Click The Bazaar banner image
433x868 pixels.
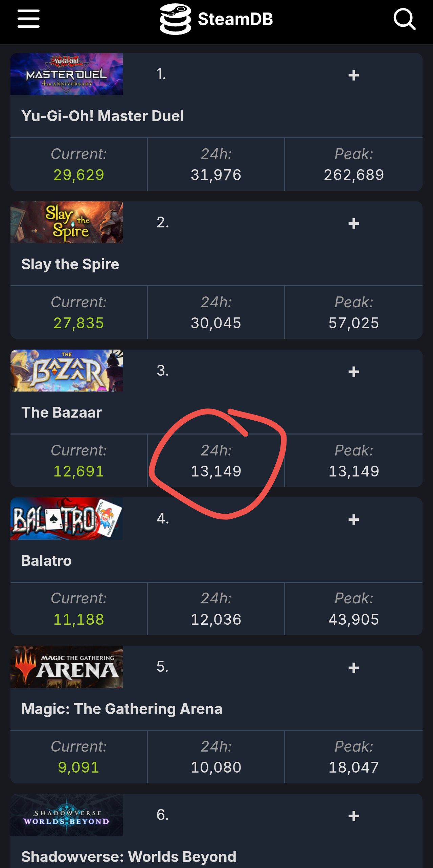coord(67,371)
